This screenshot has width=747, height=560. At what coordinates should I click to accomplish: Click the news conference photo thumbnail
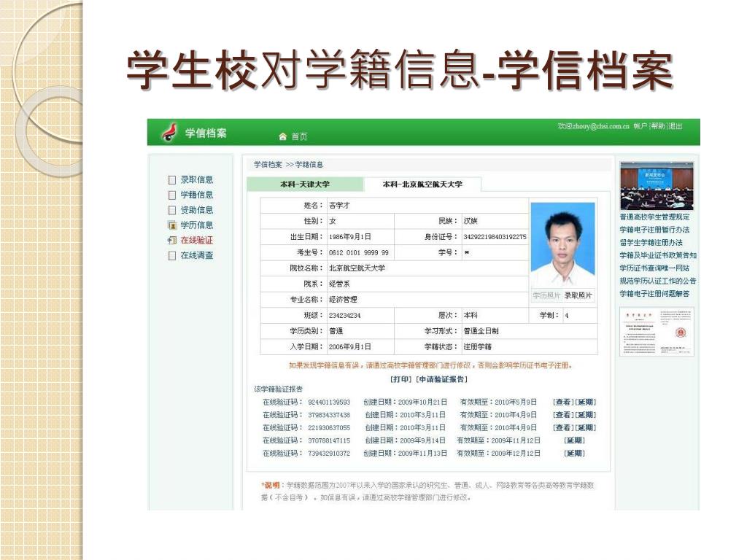pyautogui.click(x=657, y=186)
